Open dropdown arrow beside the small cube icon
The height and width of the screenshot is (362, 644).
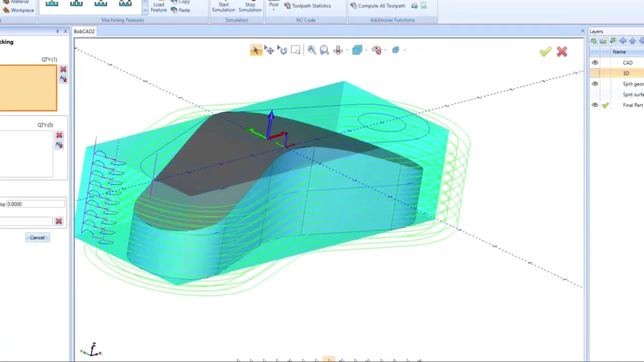tap(404, 50)
